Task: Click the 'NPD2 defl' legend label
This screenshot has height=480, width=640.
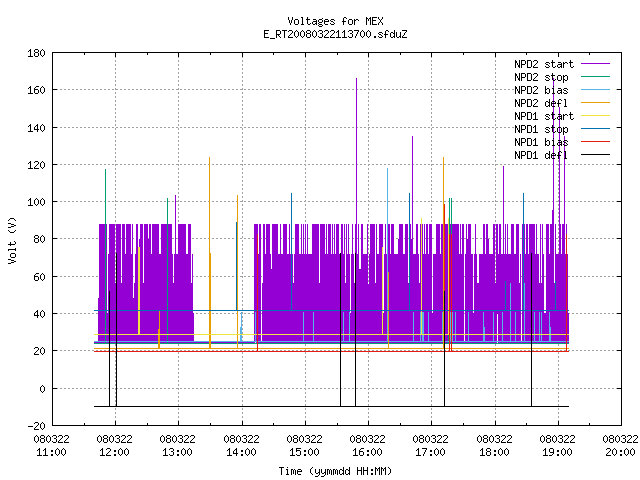Action: coord(541,103)
